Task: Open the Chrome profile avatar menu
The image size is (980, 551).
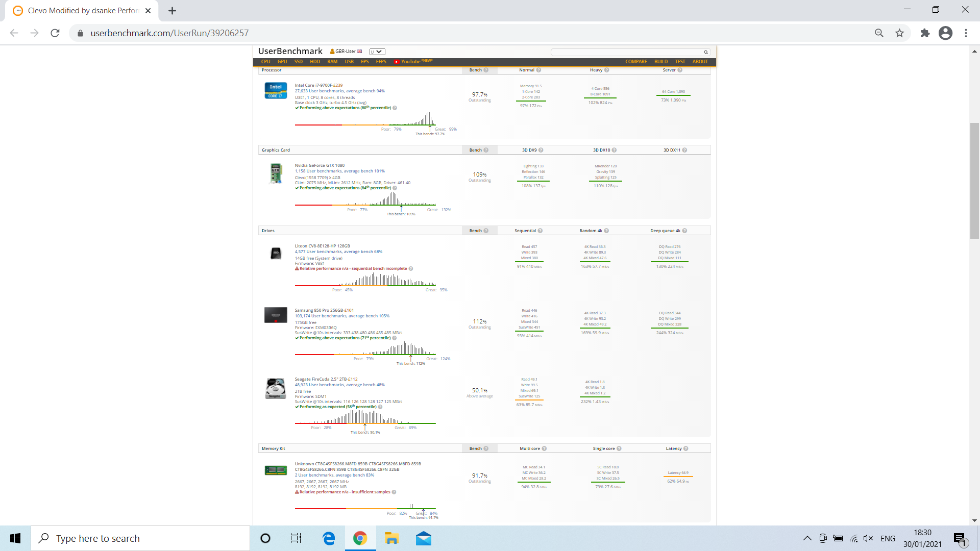Action: [x=945, y=33]
